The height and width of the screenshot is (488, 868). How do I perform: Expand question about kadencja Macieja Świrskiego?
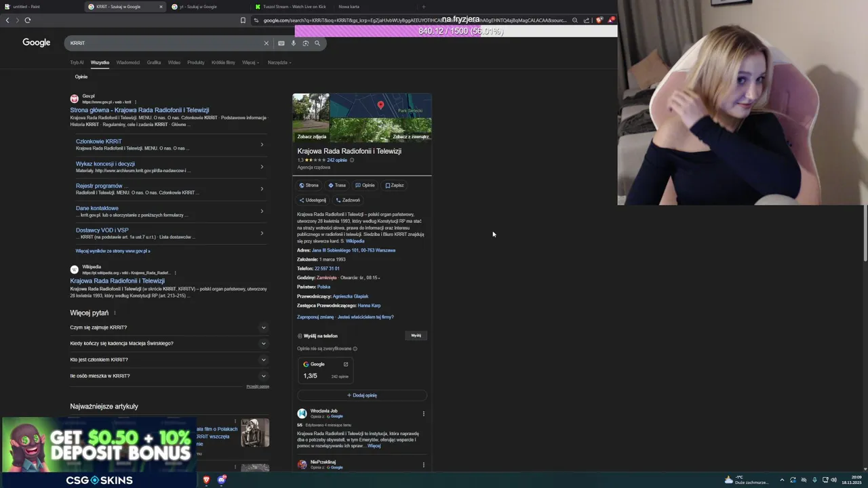coord(170,343)
